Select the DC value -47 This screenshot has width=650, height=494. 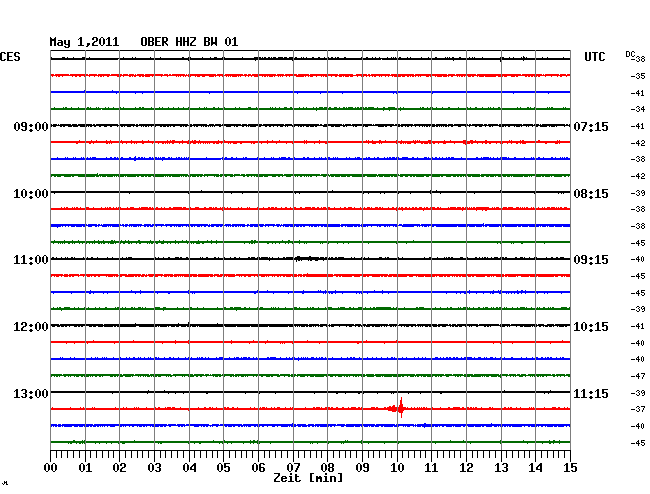[638, 376]
